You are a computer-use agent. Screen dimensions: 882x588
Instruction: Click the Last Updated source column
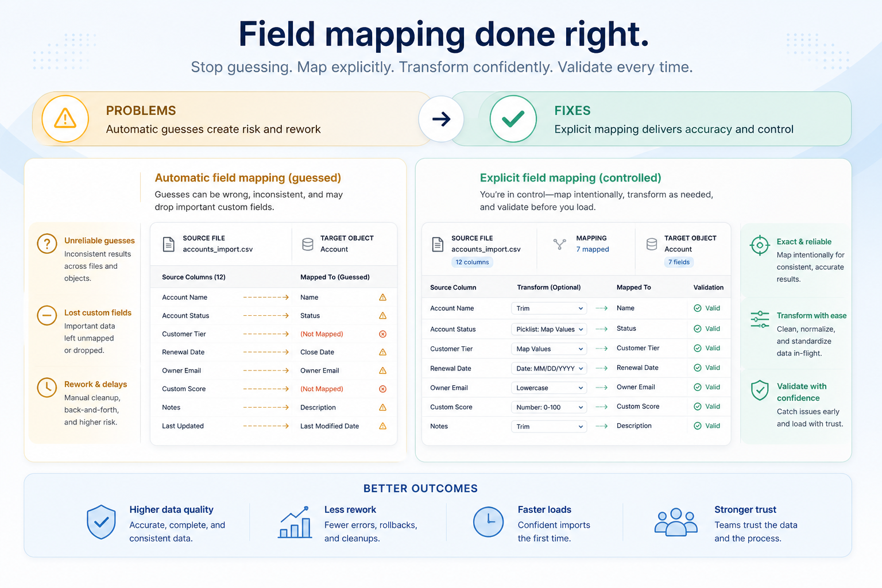click(183, 426)
